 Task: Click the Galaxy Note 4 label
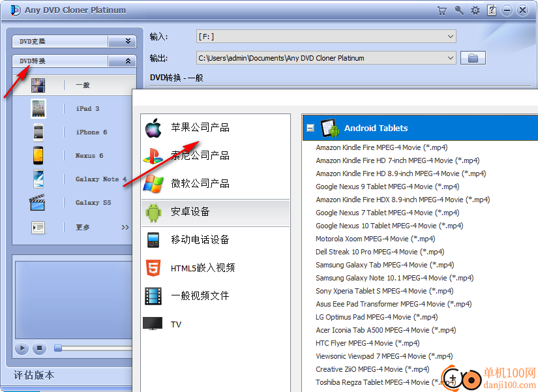tap(101, 179)
